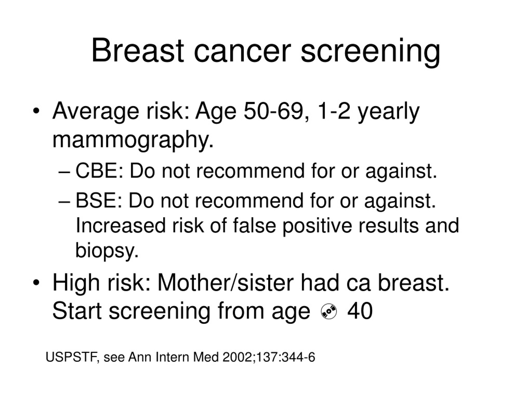Click the word 'screening' in the title
The height and width of the screenshot is (399, 532).
point(371,52)
